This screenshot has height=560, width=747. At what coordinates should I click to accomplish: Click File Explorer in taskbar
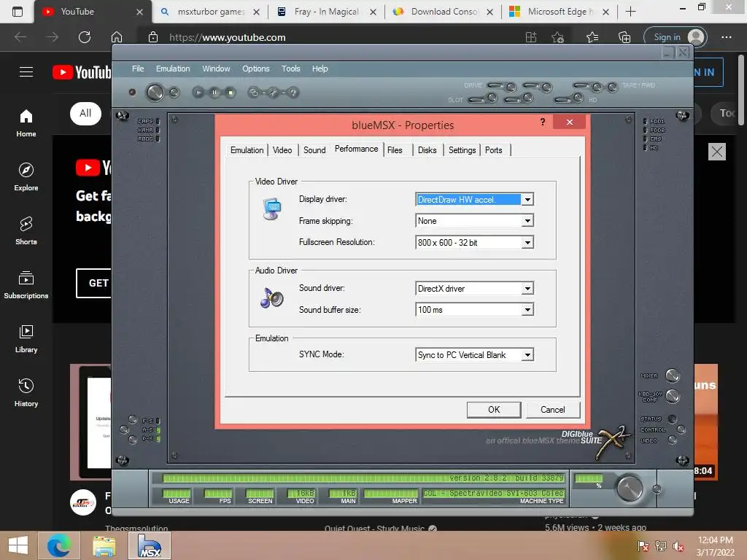(x=104, y=545)
